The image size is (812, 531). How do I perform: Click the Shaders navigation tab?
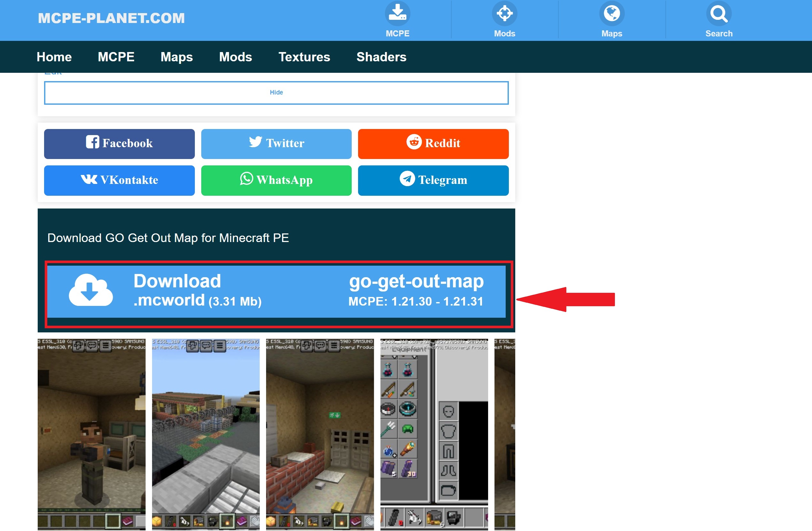pos(381,57)
